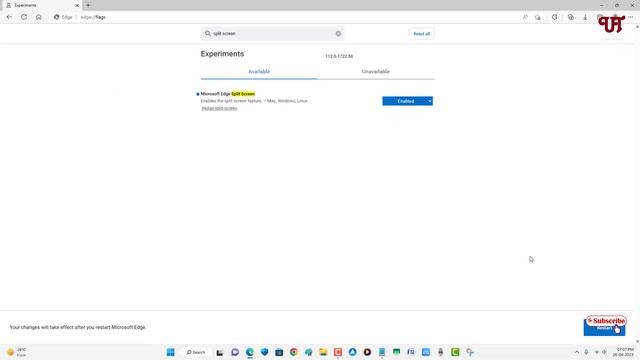This screenshot has width=640, height=360.
Task: Open Task View from taskbar
Action: pyautogui.click(x=220, y=352)
